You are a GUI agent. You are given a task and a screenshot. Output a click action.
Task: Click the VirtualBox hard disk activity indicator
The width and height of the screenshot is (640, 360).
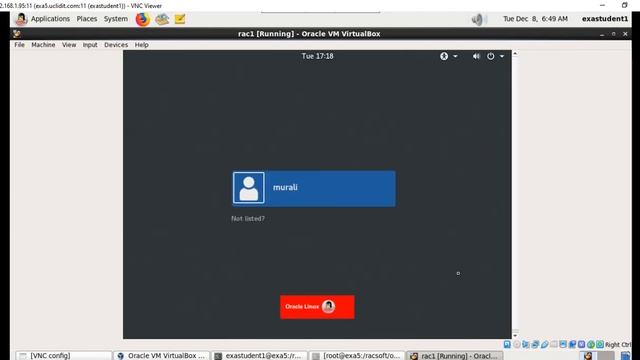[507, 344]
